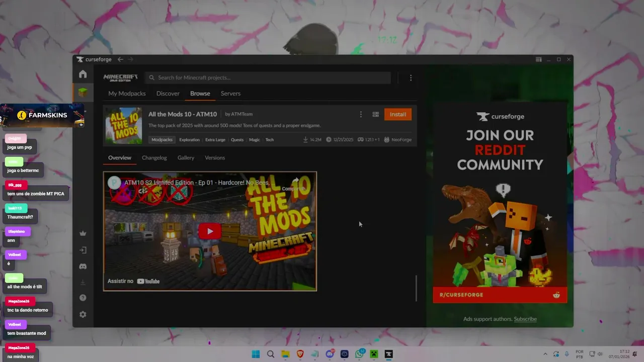Open All the Mods 10 three-dot options
644x362 pixels.
361,115
